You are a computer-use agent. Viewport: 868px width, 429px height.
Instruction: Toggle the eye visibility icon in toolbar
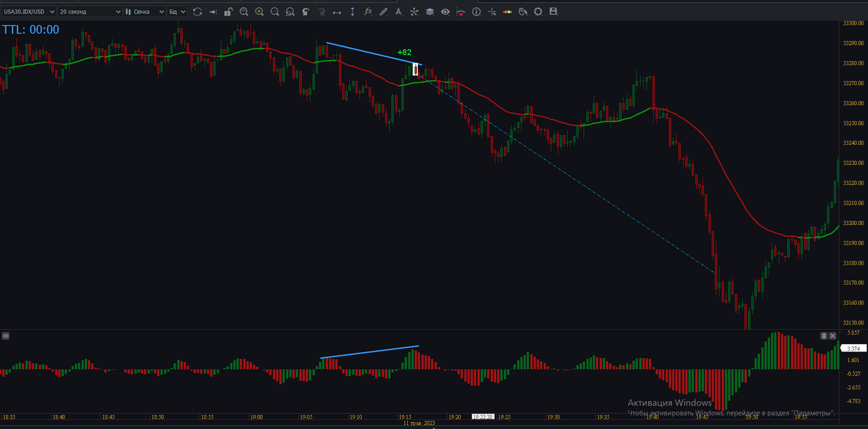445,11
